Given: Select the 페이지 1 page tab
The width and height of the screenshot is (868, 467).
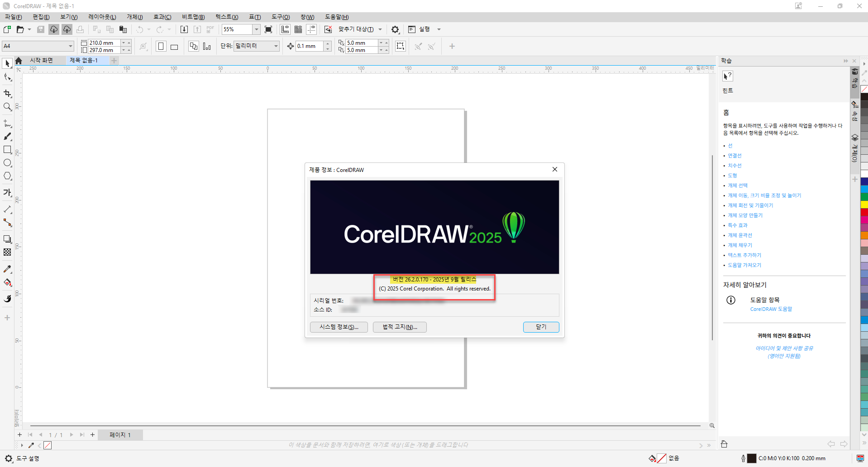Looking at the screenshot, I should [120, 435].
